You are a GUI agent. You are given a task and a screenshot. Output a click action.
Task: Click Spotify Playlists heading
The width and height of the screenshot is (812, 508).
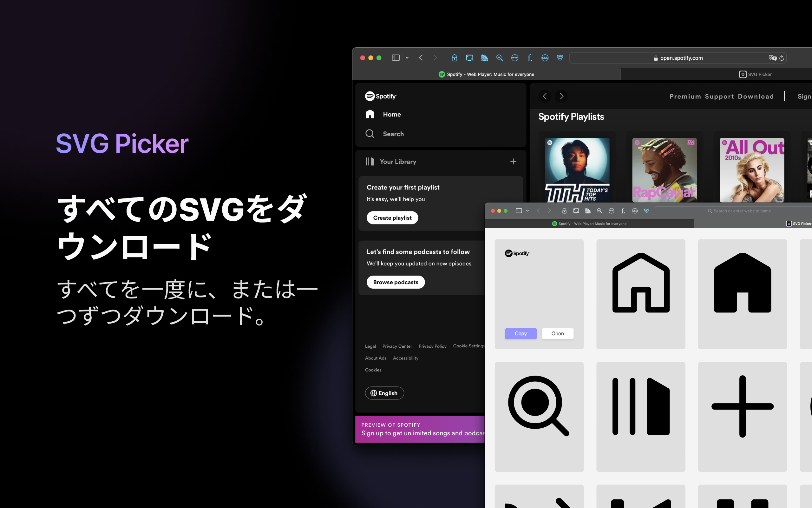click(571, 117)
